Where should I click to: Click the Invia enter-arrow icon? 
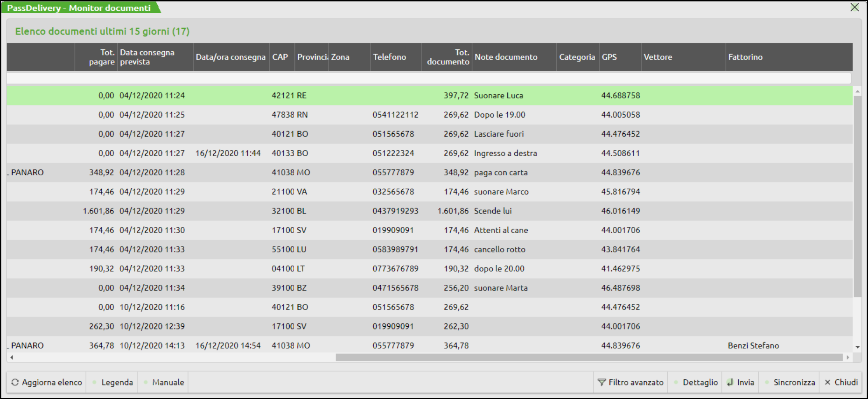(730, 382)
